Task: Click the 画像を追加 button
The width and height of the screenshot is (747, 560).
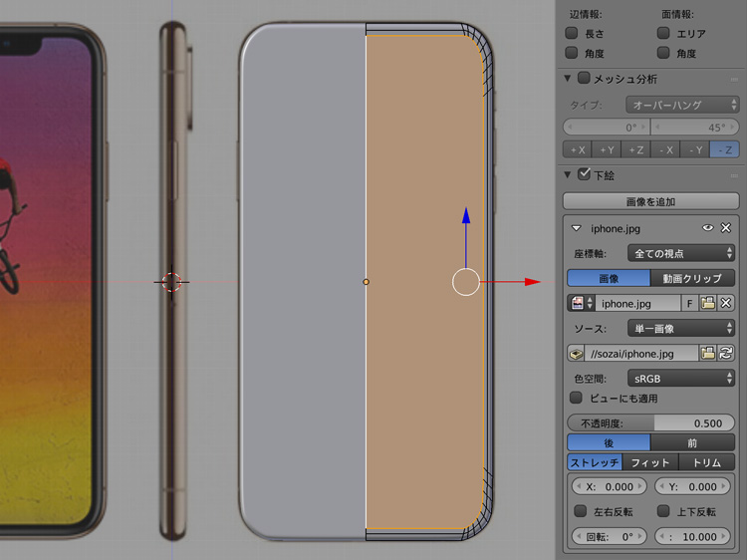Action: (x=650, y=201)
